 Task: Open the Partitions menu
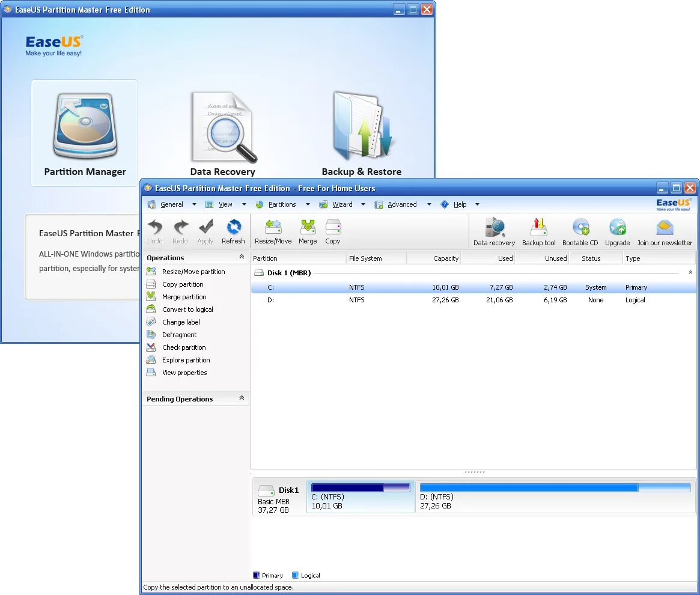click(x=282, y=204)
